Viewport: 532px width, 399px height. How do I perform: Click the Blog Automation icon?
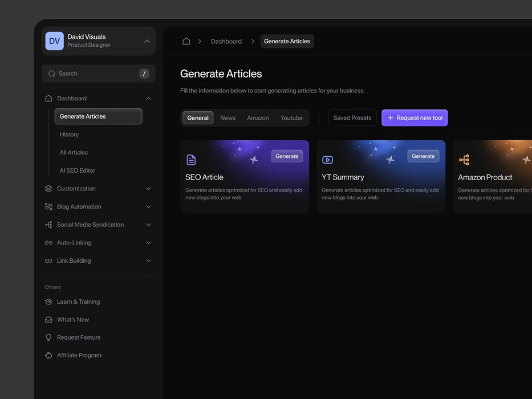pyautogui.click(x=48, y=207)
